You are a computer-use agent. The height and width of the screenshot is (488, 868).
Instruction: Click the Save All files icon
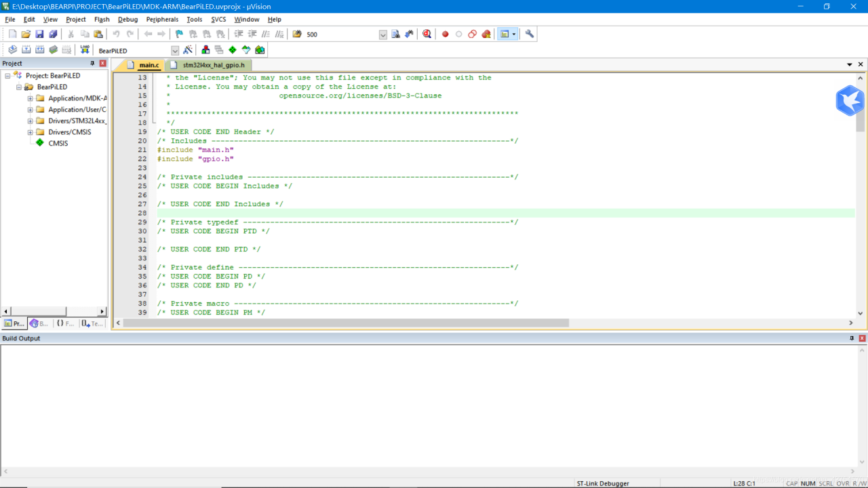pos(53,34)
